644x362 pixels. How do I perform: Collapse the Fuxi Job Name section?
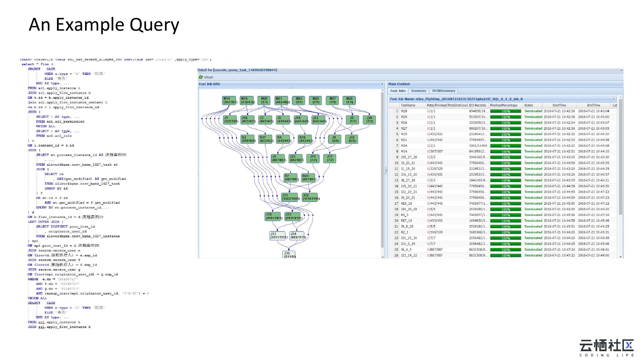click(x=614, y=99)
